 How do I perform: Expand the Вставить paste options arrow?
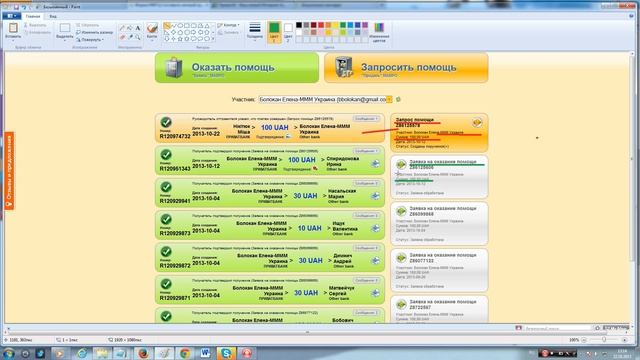click(13, 39)
